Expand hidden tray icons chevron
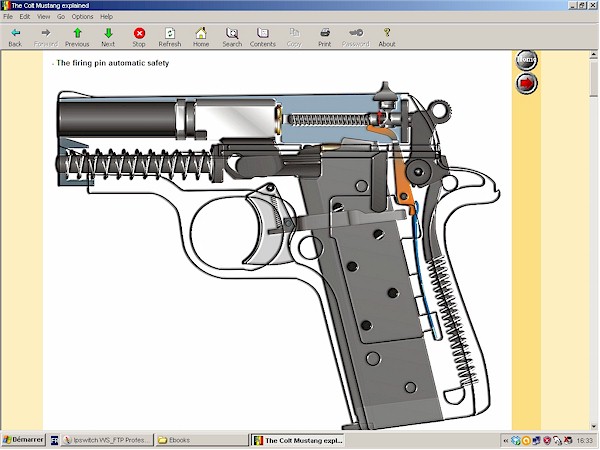The width and height of the screenshot is (600, 450). click(x=506, y=441)
